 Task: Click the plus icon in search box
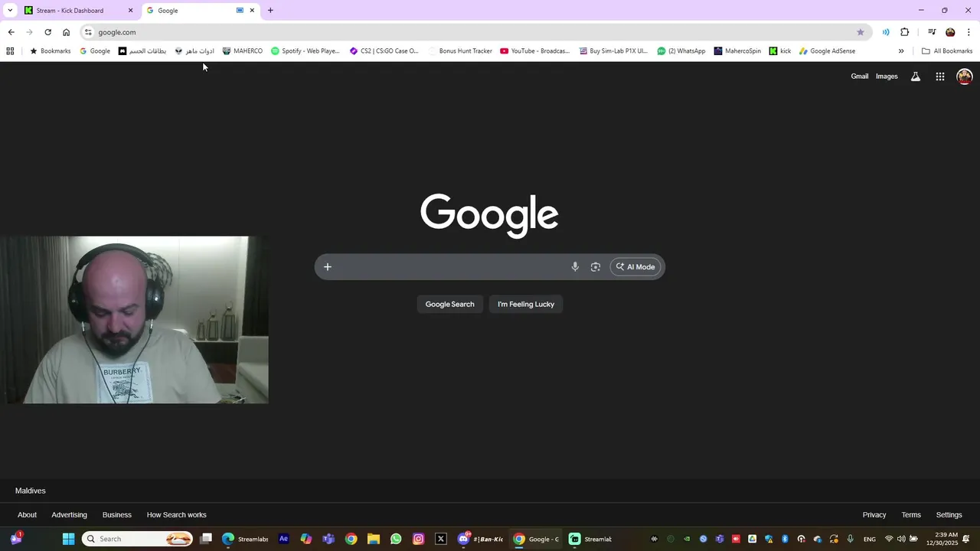pos(328,267)
